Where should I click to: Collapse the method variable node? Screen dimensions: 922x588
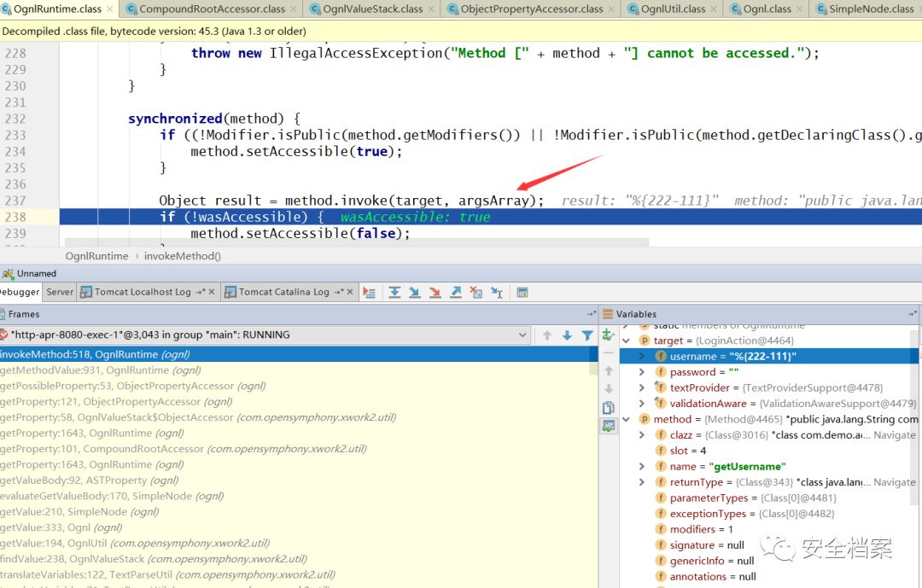coord(627,419)
